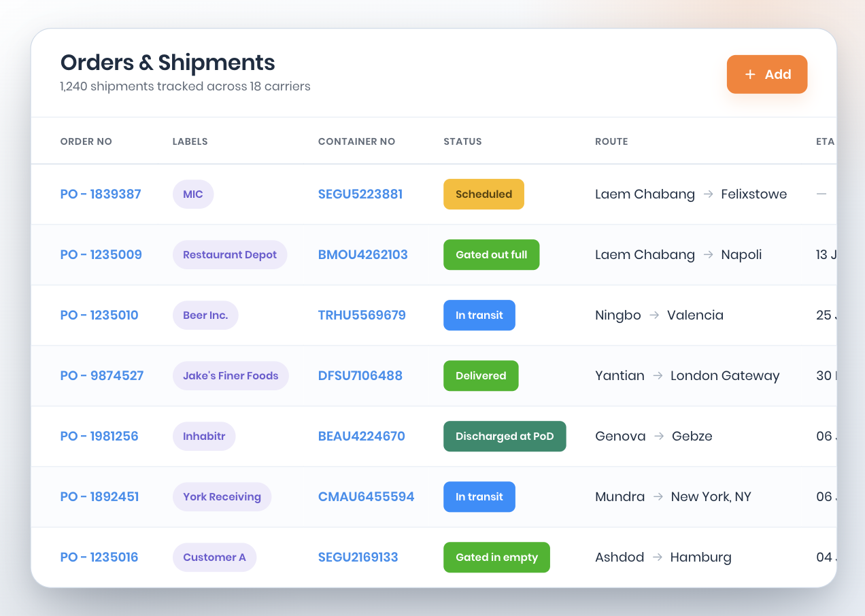Click the orange Add button
Screen dimensions: 865x616
767,74
